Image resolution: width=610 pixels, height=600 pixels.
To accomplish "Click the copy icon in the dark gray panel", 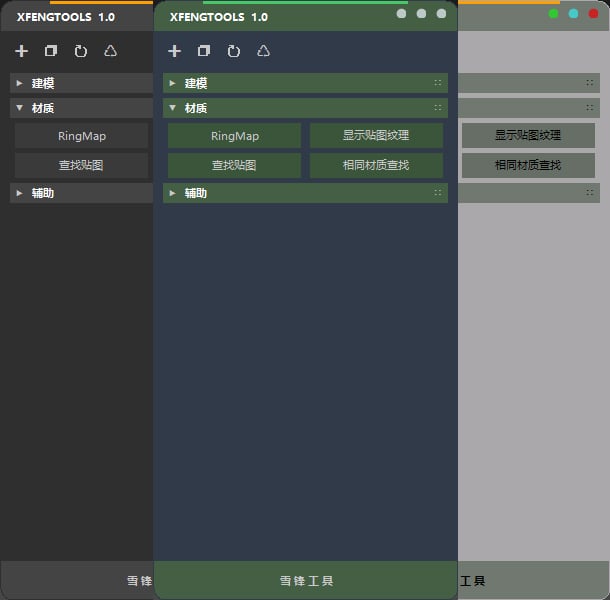I will click(51, 51).
